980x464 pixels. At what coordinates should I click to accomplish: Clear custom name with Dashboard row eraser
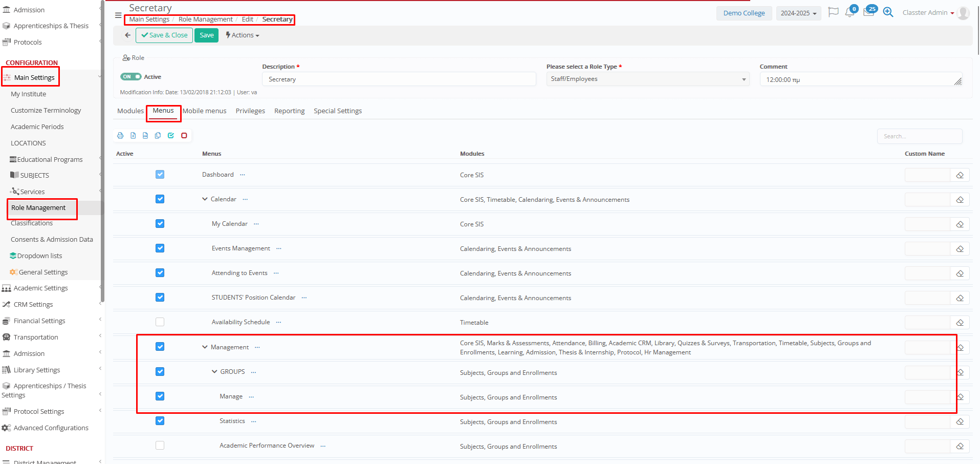(960, 175)
